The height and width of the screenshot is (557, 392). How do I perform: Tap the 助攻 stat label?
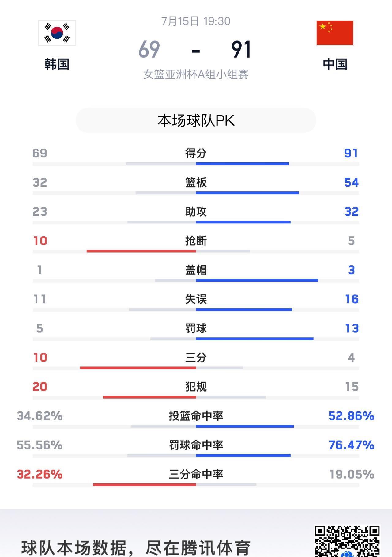point(196,211)
